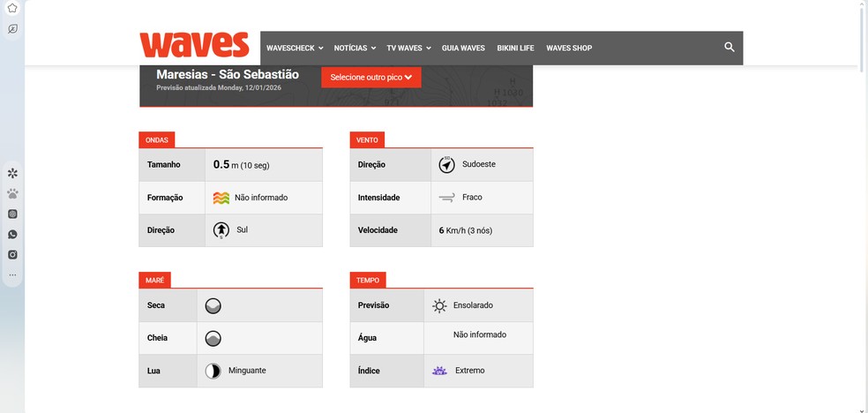Select the MARÉ section tab
This screenshot has height=413, width=868.
pos(154,280)
